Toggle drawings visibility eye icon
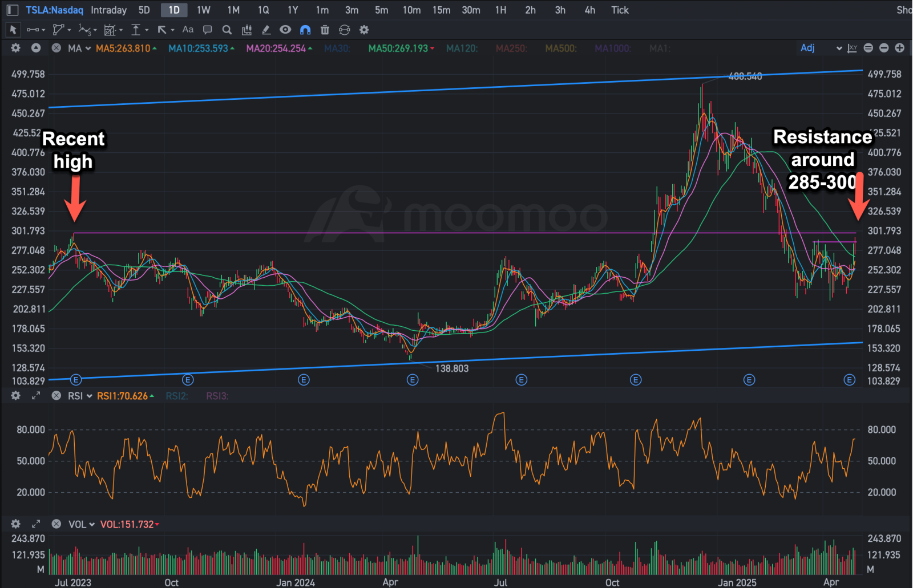 tap(285, 30)
